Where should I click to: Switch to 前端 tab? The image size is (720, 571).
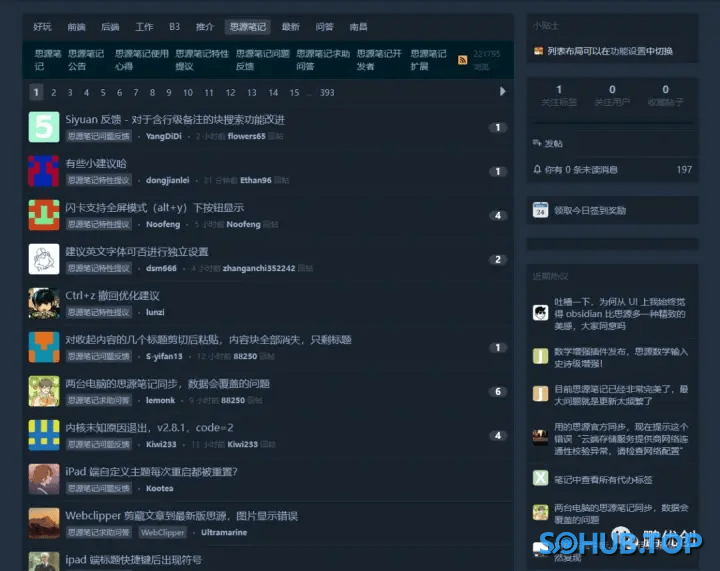pos(76,27)
